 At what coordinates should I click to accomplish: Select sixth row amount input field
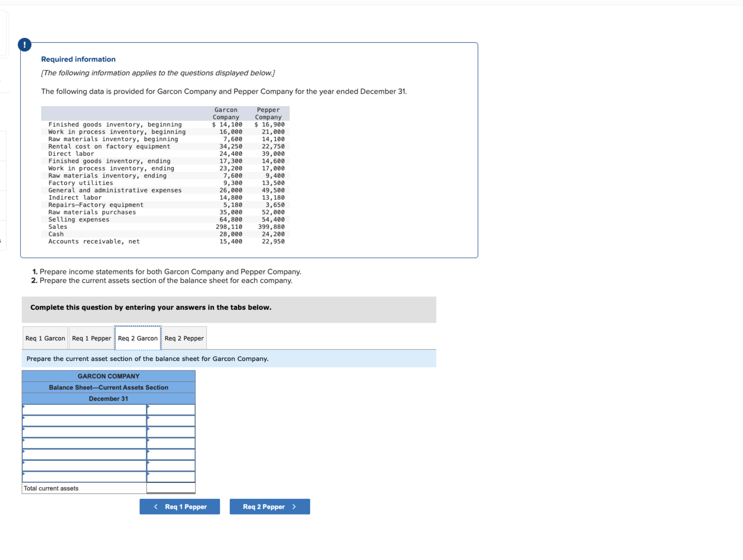pyautogui.click(x=171, y=466)
